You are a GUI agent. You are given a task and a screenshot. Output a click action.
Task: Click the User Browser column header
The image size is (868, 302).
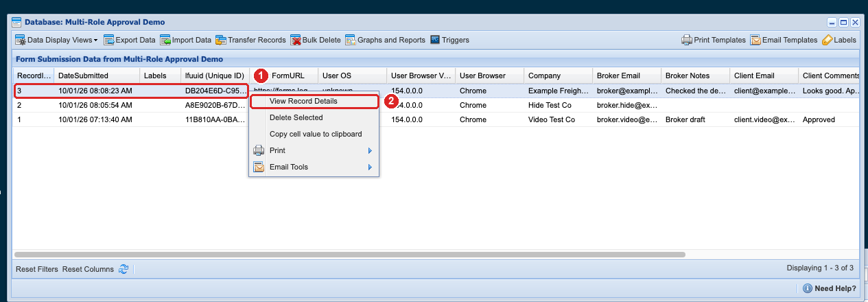pyautogui.click(x=489, y=75)
